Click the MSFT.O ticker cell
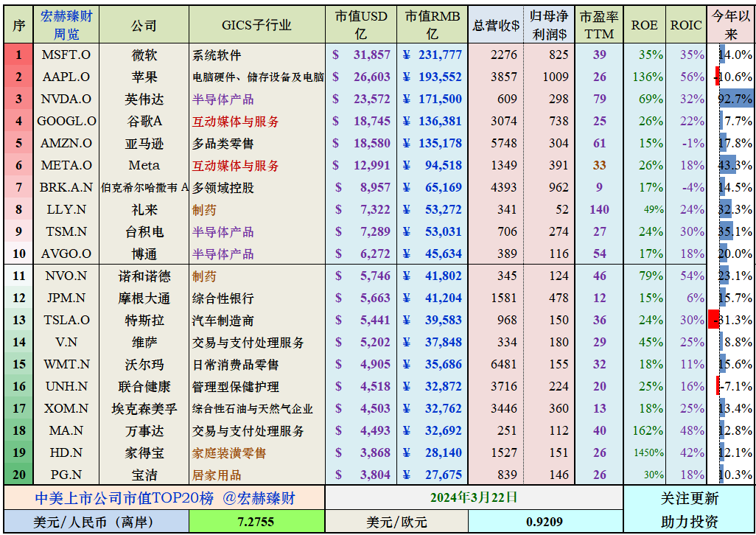756x535 pixels. 63,55
